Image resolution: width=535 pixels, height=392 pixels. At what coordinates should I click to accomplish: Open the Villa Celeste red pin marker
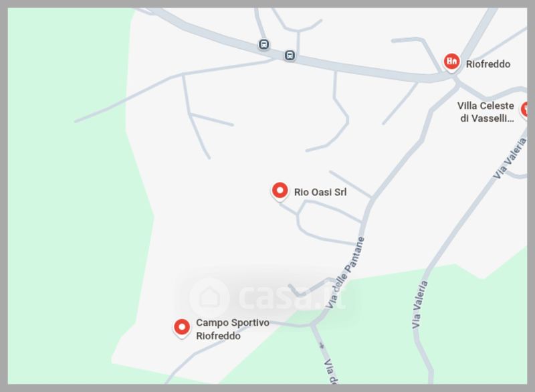point(524,110)
